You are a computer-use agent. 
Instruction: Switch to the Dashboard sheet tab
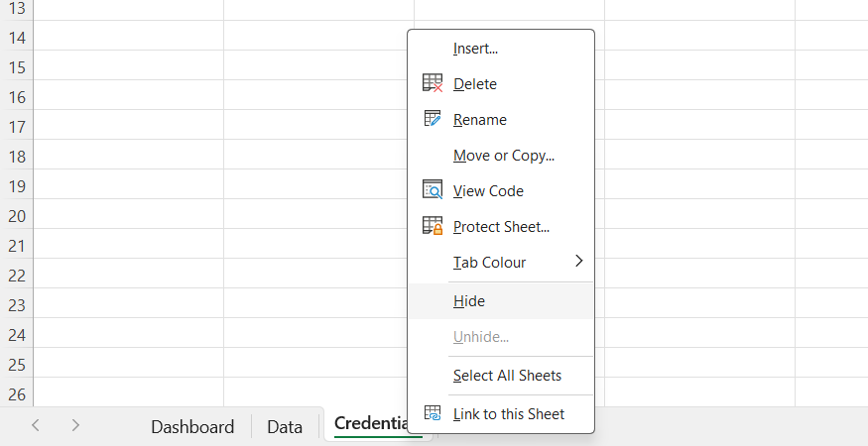point(192,426)
